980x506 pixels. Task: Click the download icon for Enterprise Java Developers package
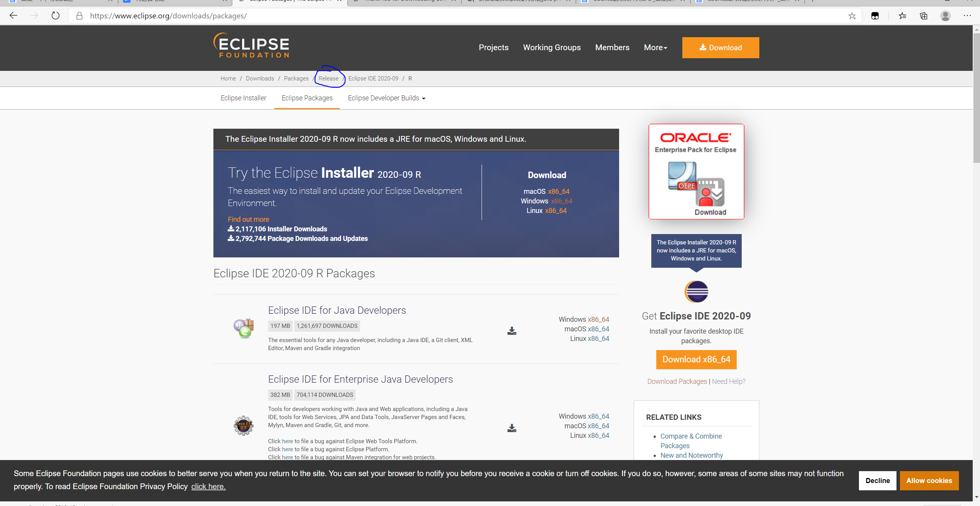point(512,428)
